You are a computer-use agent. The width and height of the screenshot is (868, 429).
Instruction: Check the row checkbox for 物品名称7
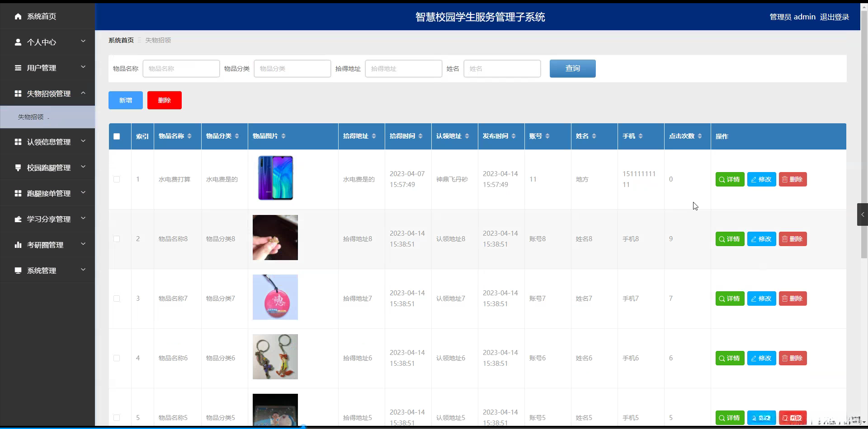tap(117, 298)
